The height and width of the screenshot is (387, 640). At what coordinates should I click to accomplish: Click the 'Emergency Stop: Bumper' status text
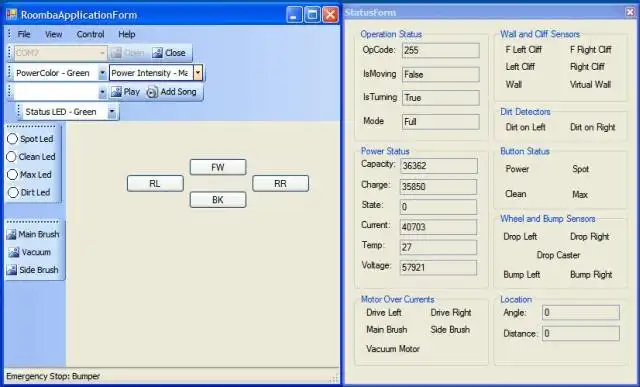53,376
